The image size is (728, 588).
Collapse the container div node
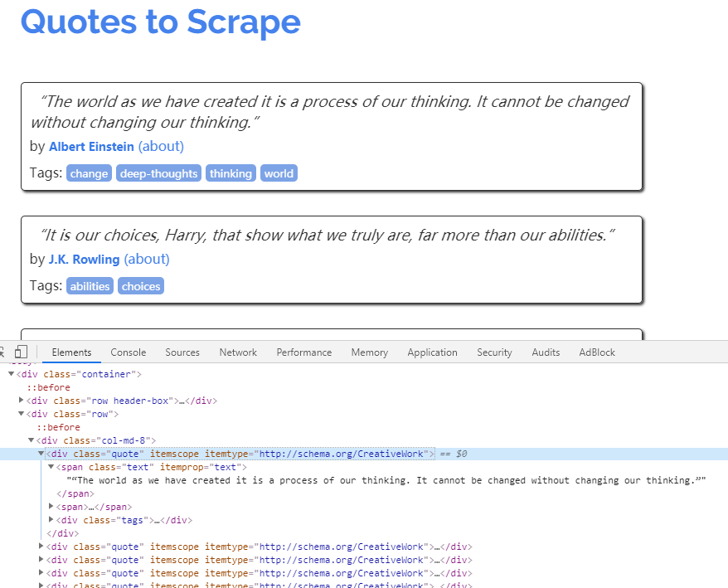12,374
